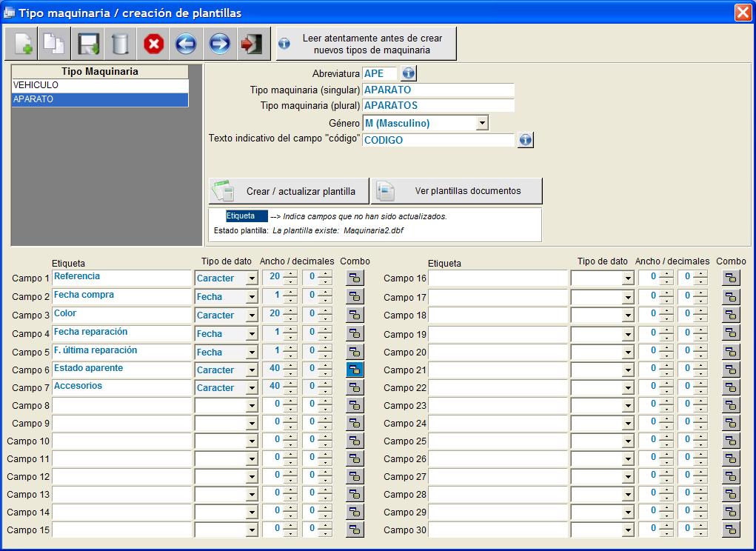Image resolution: width=756 pixels, height=551 pixels.
Task: Open Combo editor for Campo 25
Action: pos(731,441)
